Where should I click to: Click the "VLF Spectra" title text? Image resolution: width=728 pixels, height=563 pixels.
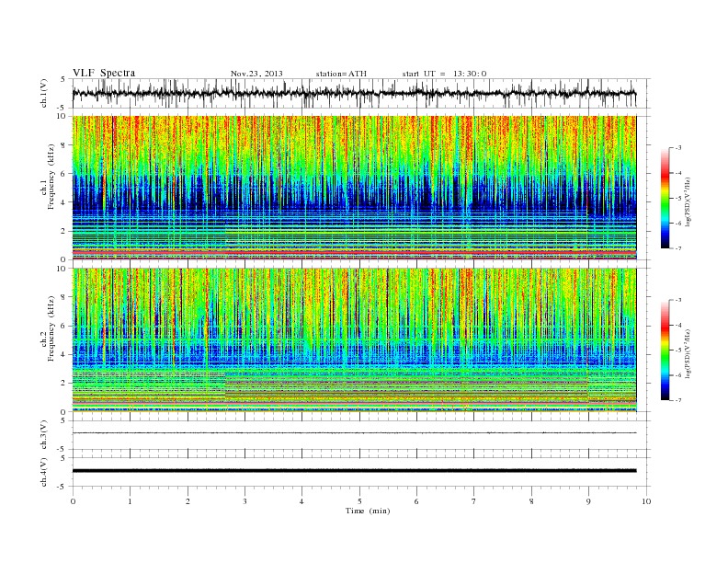(x=104, y=73)
